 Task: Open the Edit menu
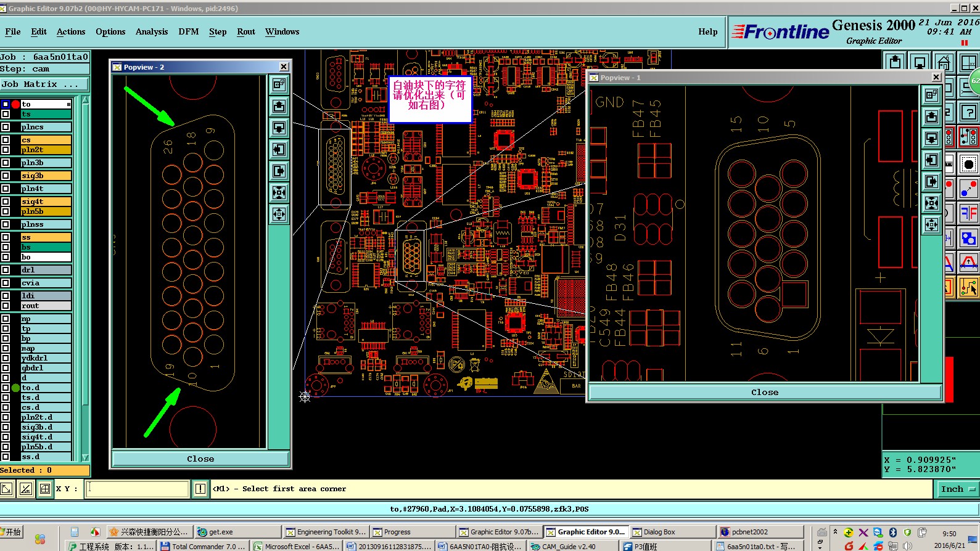pyautogui.click(x=39, y=31)
